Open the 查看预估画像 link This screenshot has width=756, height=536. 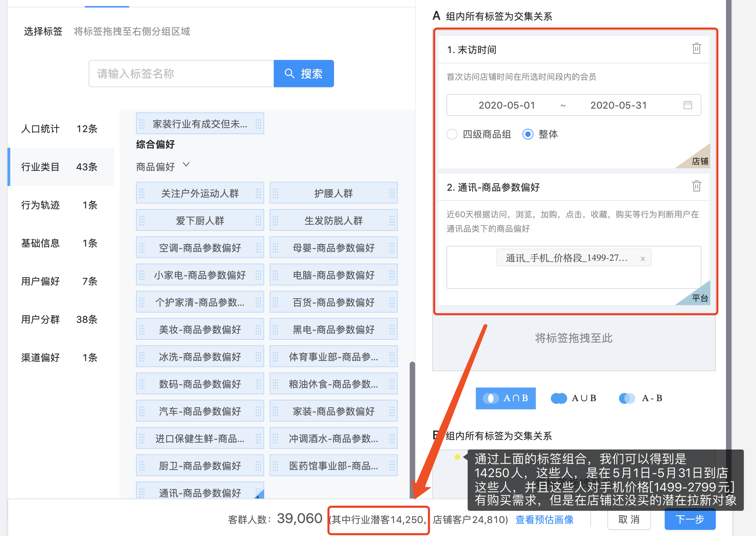(544, 519)
